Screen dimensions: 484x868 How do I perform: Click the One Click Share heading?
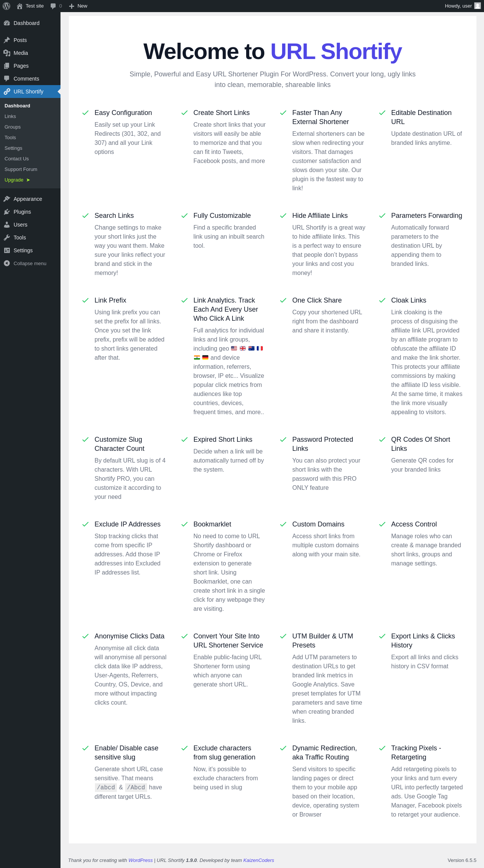317,300
